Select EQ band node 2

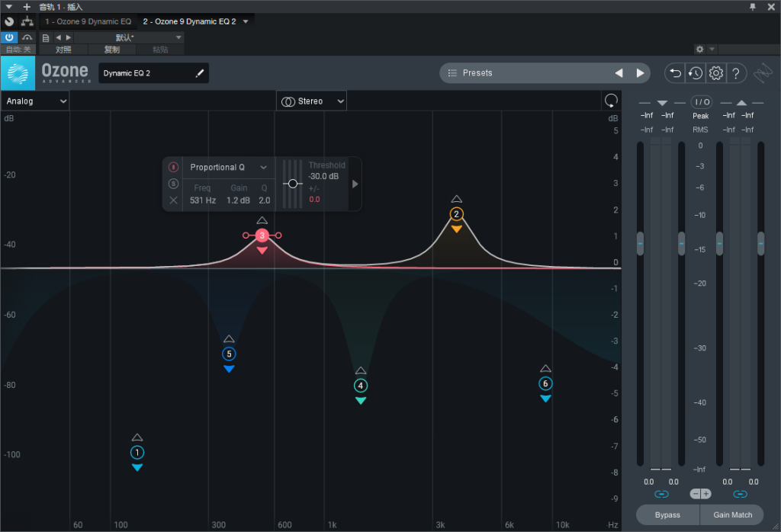[x=456, y=214]
